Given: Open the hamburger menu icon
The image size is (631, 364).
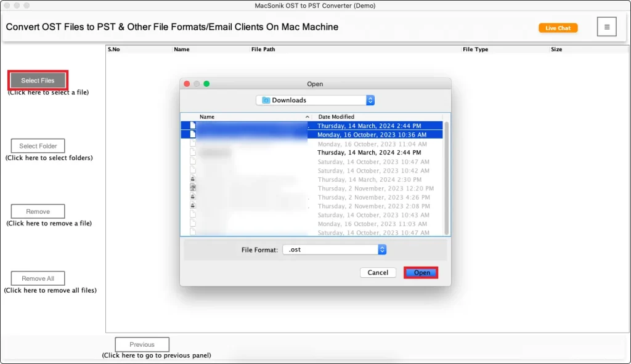Looking at the screenshot, I should (x=606, y=27).
